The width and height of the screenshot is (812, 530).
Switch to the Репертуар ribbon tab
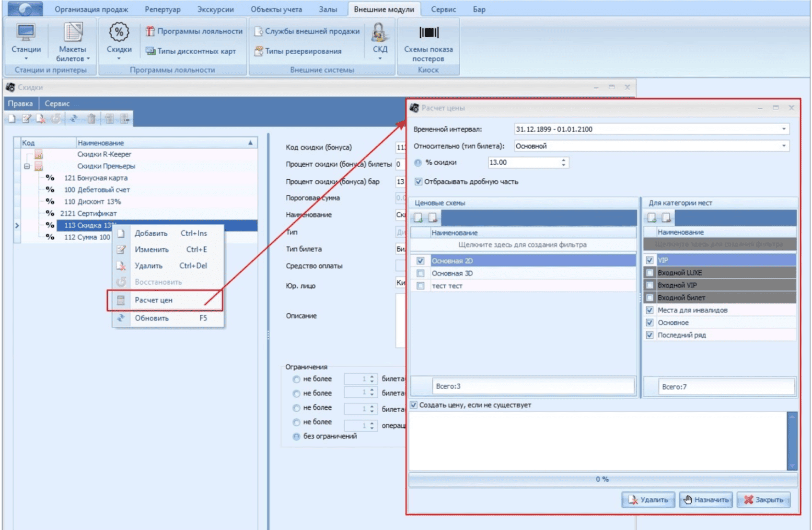point(162,9)
